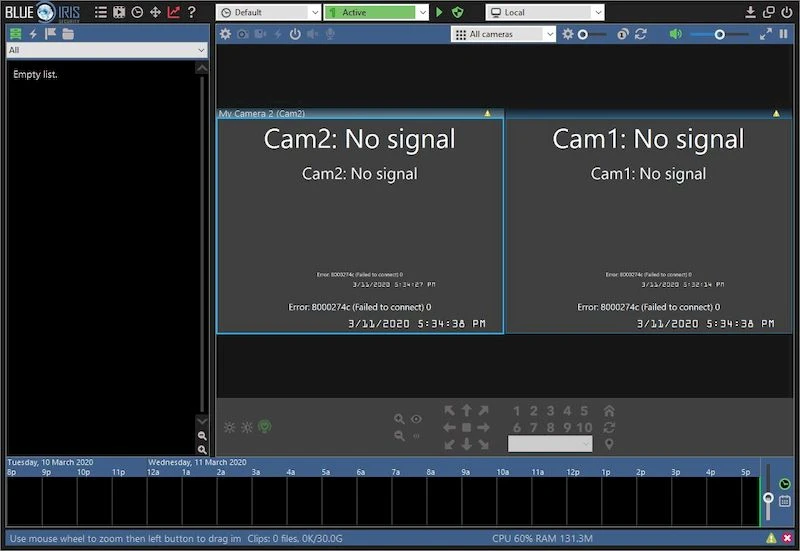Open the status graph icon
The width and height of the screenshot is (800, 551).
pyautogui.click(x=174, y=12)
